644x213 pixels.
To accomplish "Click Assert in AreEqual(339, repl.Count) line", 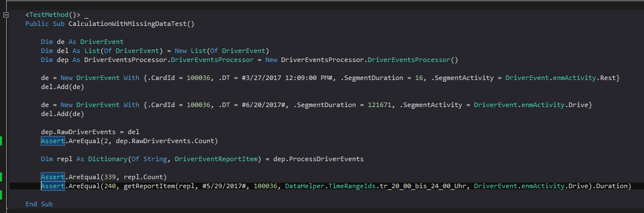I will pos(52,177).
